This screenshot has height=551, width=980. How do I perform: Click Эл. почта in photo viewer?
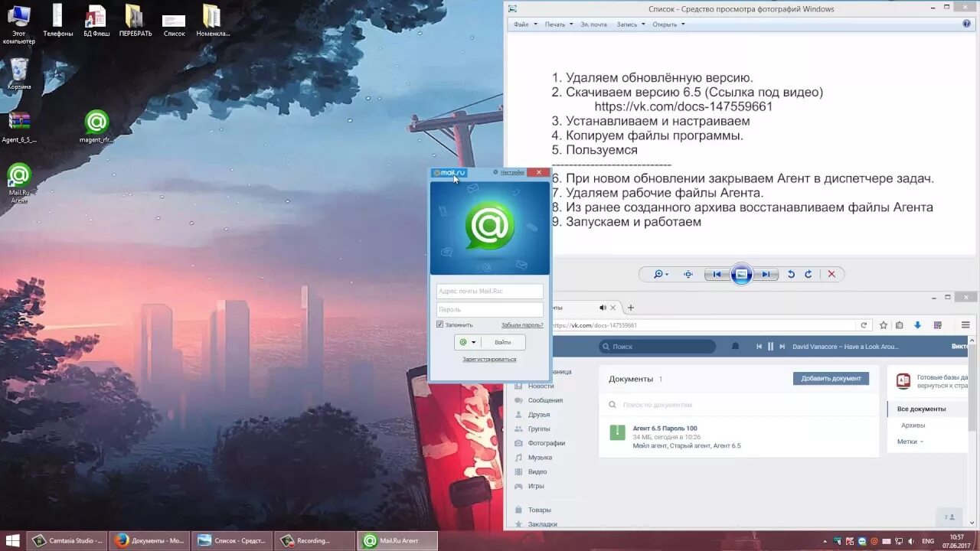(593, 24)
